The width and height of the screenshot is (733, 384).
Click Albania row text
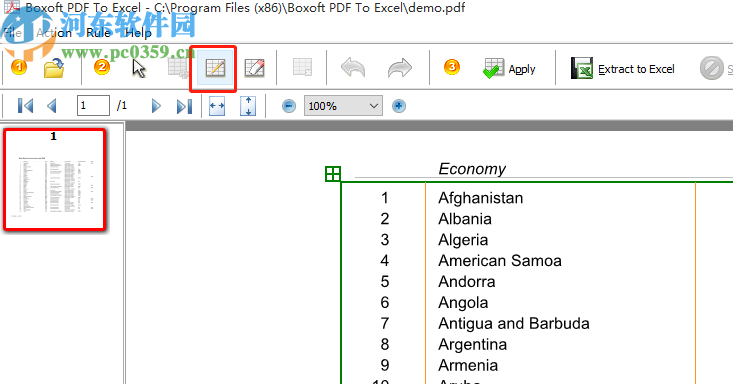click(465, 219)
